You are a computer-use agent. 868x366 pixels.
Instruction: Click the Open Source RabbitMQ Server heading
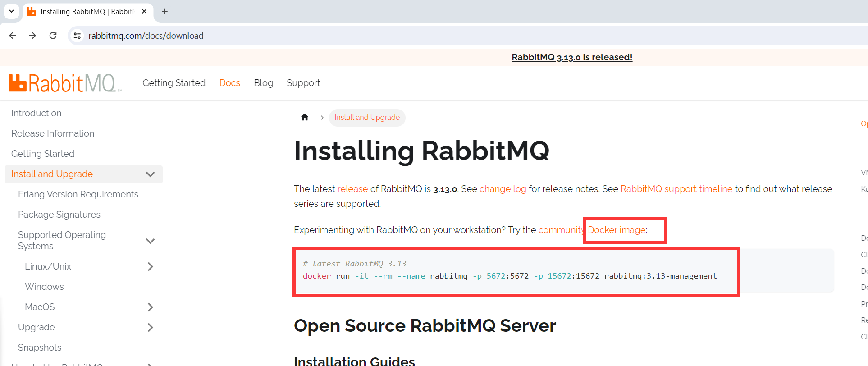click(x=425, y=325)
